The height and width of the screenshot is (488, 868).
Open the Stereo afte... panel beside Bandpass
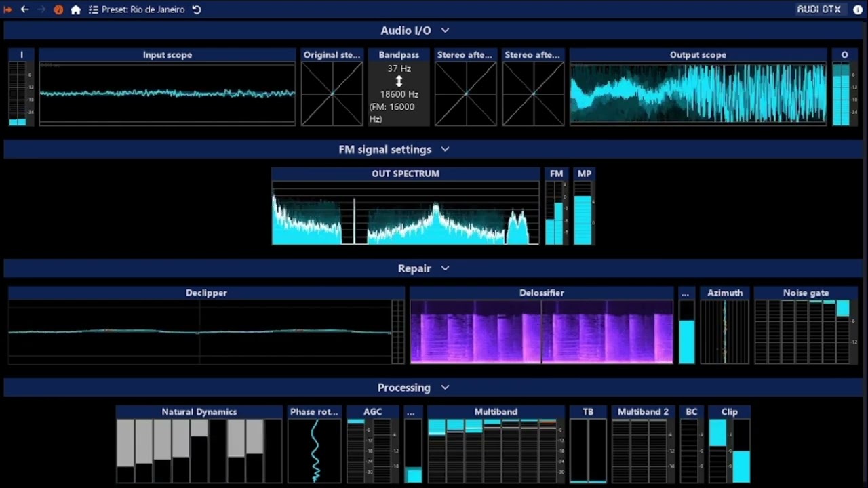coord(465,87)
